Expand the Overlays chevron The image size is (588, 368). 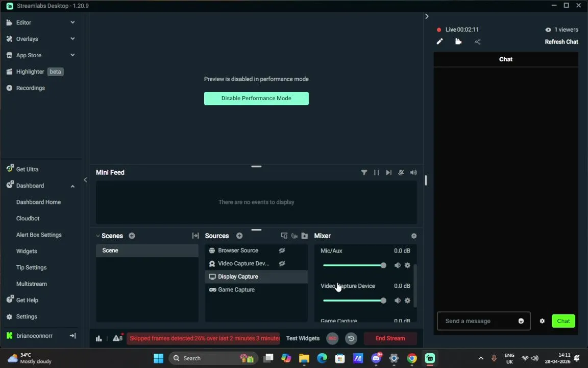tap(72, 39)
